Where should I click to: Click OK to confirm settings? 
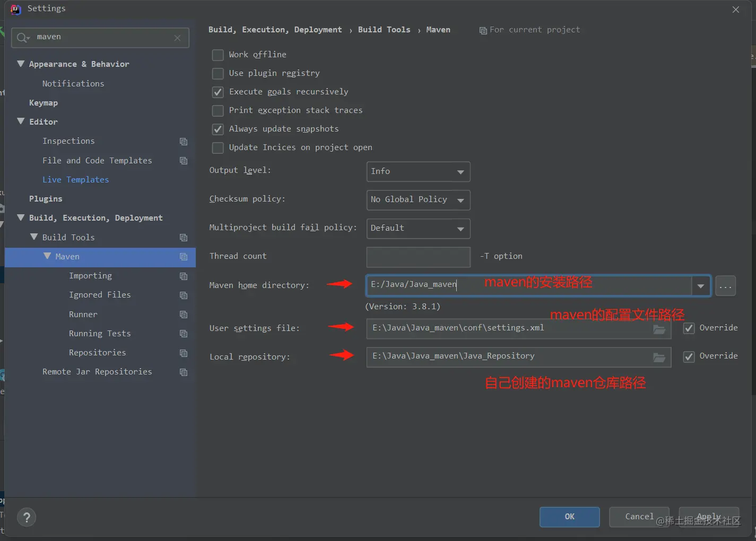click(x=569, y=517)
